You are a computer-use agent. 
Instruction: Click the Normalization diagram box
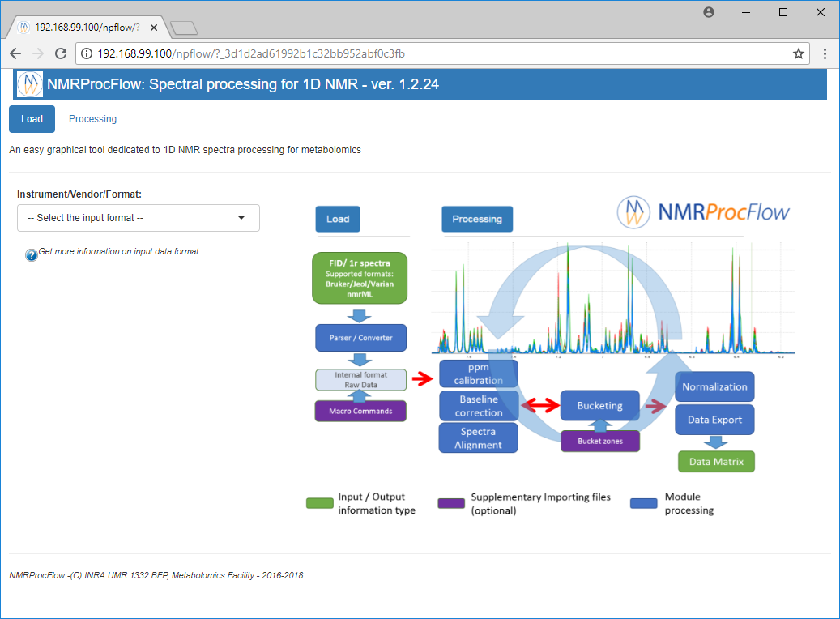click(x=714, y=386)
